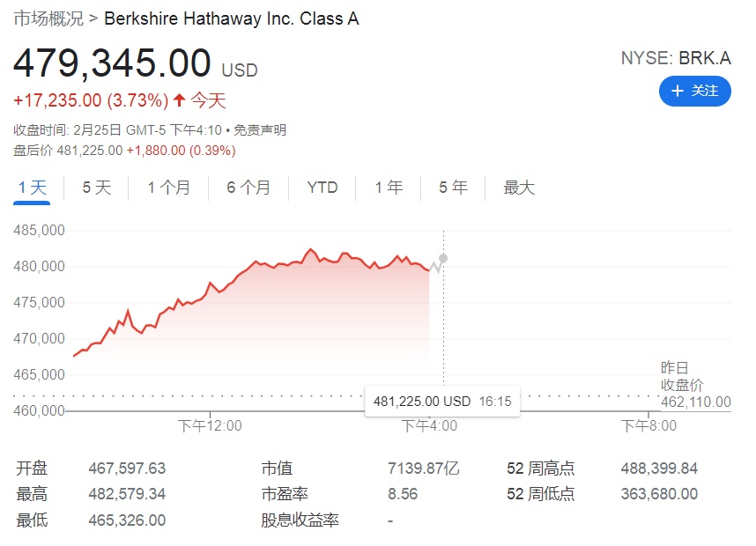This screenshot has width=756, height=546.
Task: Click the plus icon on follow button
Action: pyautogui.click(x=678, y=91)
